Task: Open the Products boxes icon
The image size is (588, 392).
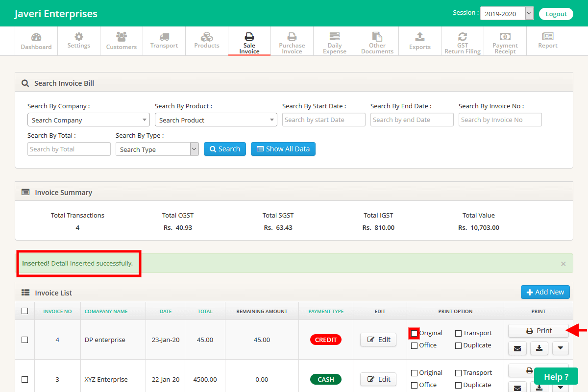Action: [207, 37]
